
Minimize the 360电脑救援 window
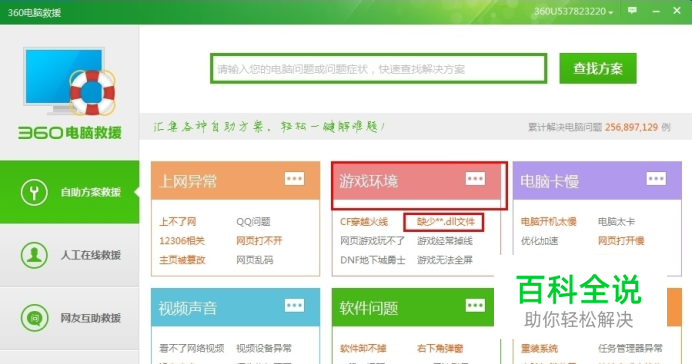[x=656, y=11]
